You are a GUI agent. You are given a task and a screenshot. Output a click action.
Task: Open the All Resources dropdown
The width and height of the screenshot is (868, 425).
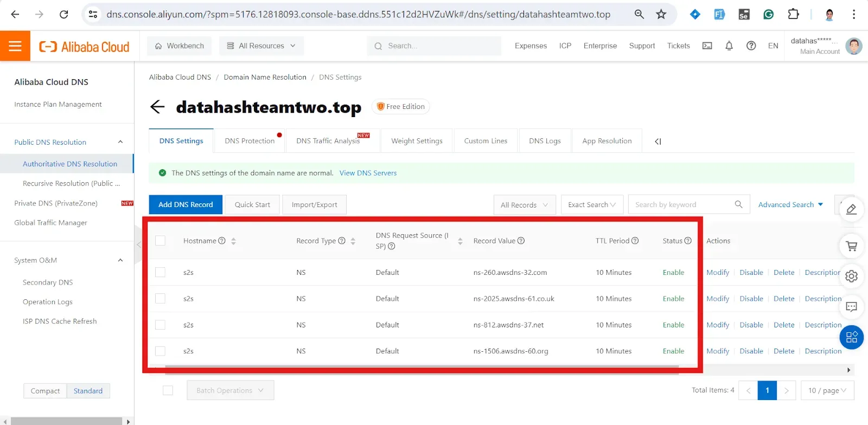coord(261,46)
